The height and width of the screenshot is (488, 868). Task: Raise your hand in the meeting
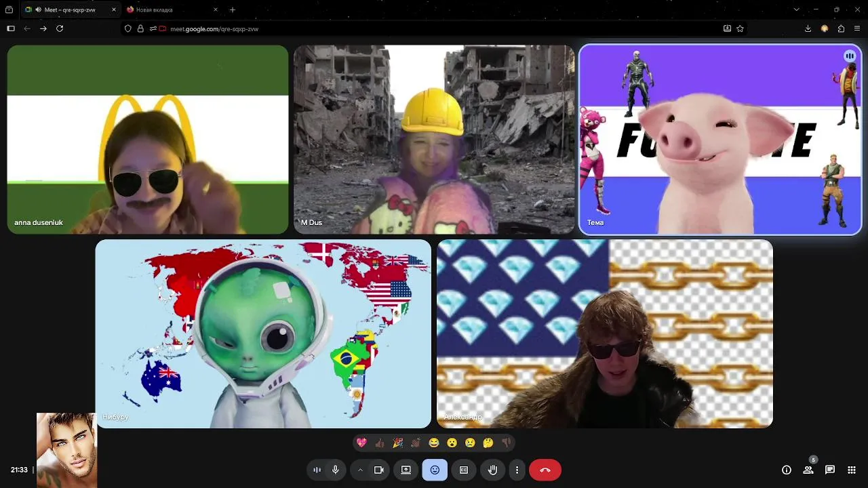click(493, 470)
